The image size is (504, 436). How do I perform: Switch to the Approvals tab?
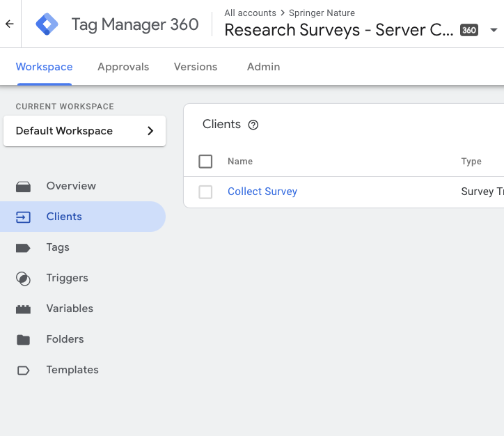(x=123, y=67)
